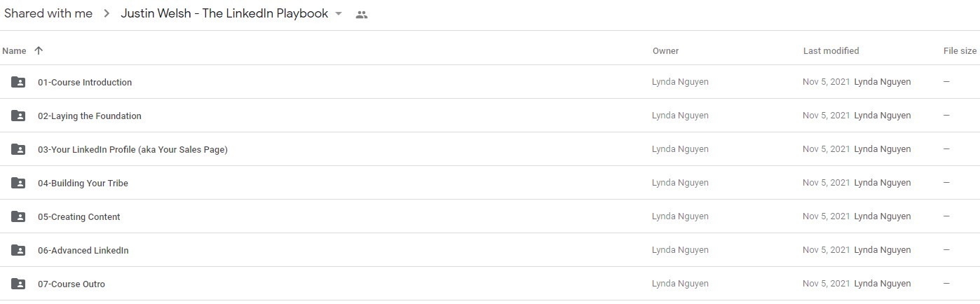This screenshot has height=304, width=980.
Task: Select the 06-Advanced LinkedIn folder icon
Action: pos(18,250)
